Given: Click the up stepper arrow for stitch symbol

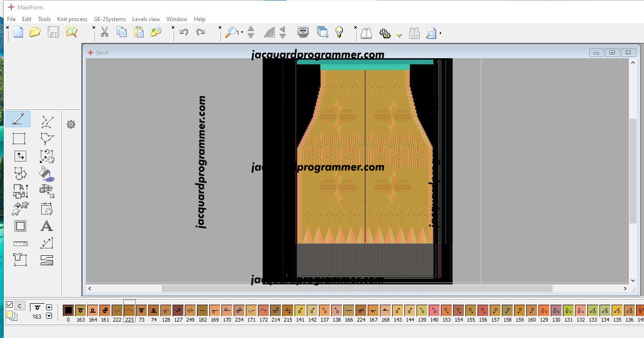Looking at the screenshot, I should point(49,307).
